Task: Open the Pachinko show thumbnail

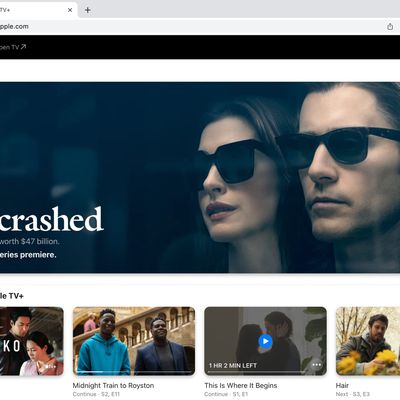Action: coord(32,341)
